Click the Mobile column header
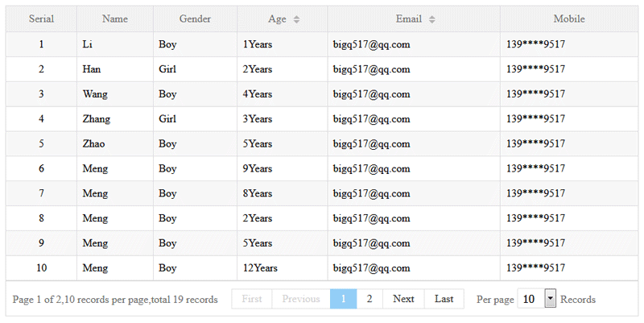Image resolution: width=644 pixels, height=323 pixels. [568, 19]
